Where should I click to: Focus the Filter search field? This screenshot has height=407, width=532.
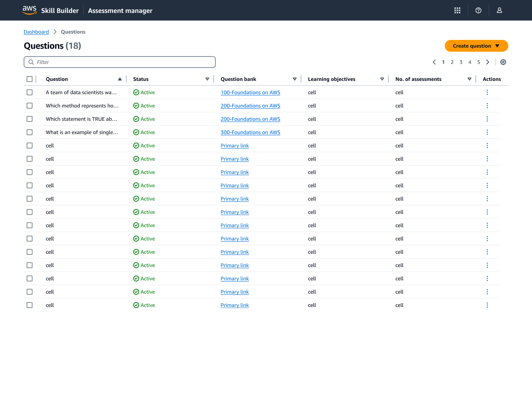click(120, 62)
